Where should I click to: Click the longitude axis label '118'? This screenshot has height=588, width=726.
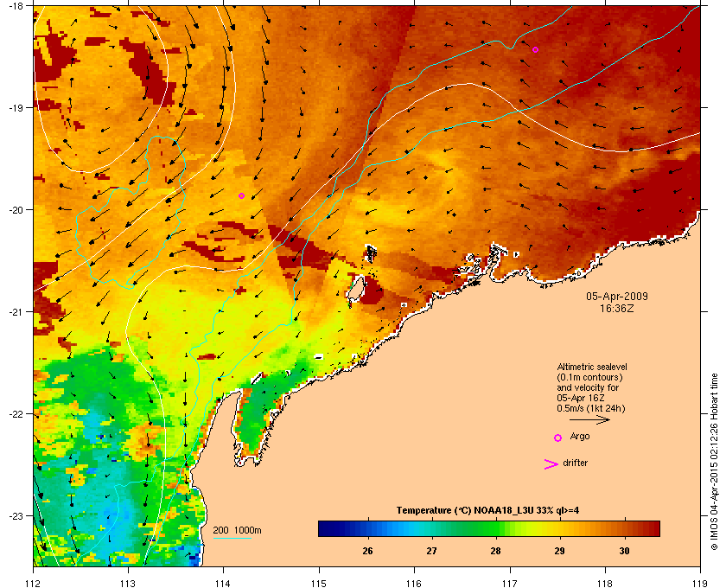click(605, 583)
